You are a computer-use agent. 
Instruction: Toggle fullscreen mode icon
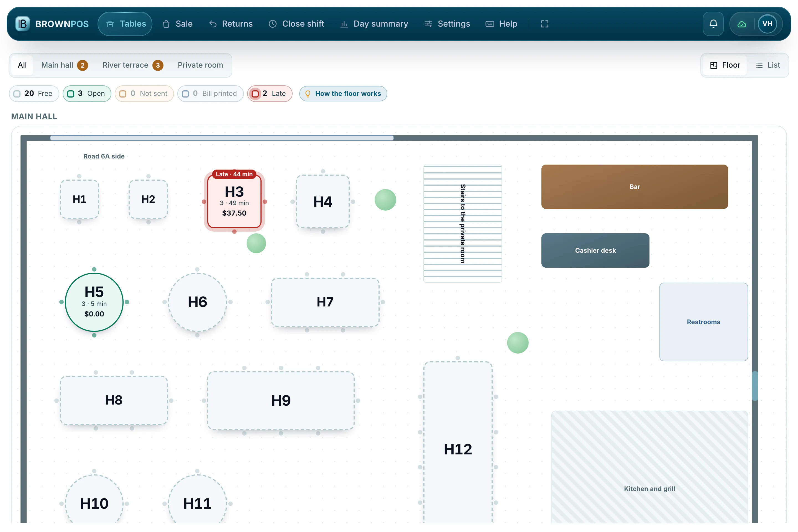click(544, 24)
